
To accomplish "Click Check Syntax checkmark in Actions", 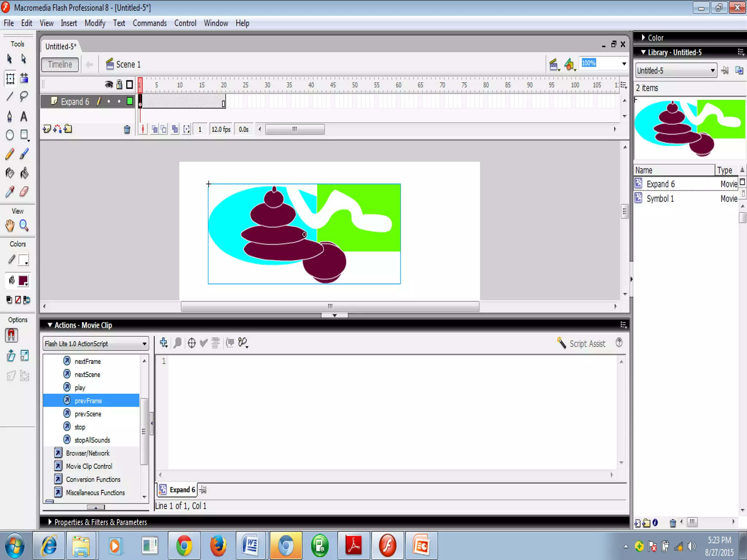I will click(x=204, y=343).
